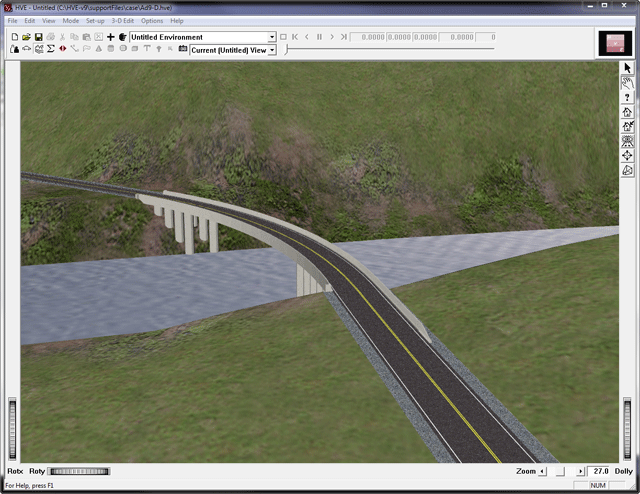This screenshot has height=494, width=640.
Task: Open the Set-up menu
Action: (95, 20)
